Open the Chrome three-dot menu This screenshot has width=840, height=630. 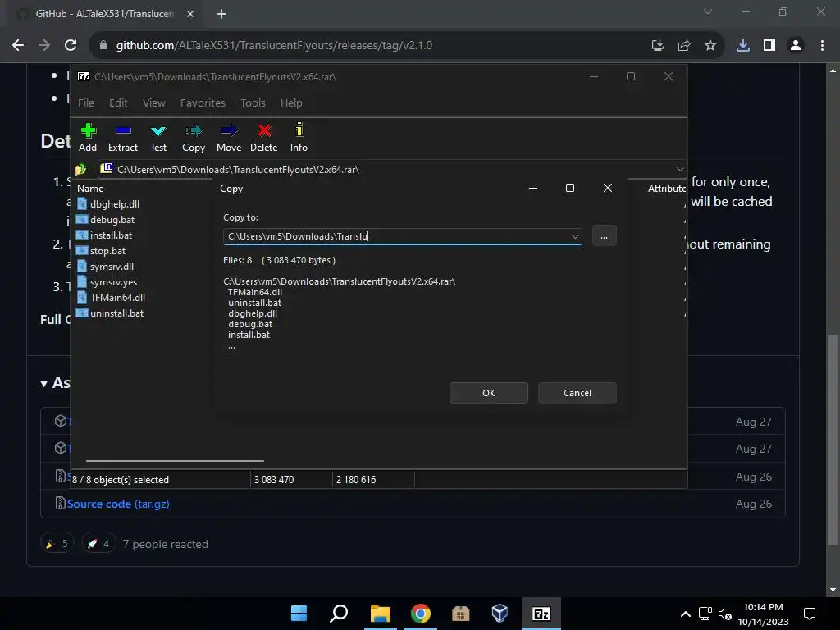coord(822,46)
